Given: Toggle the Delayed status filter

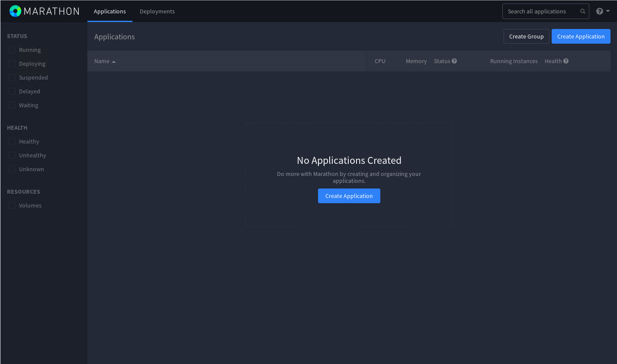Looking at the screenshot, I should coord(12,91).
